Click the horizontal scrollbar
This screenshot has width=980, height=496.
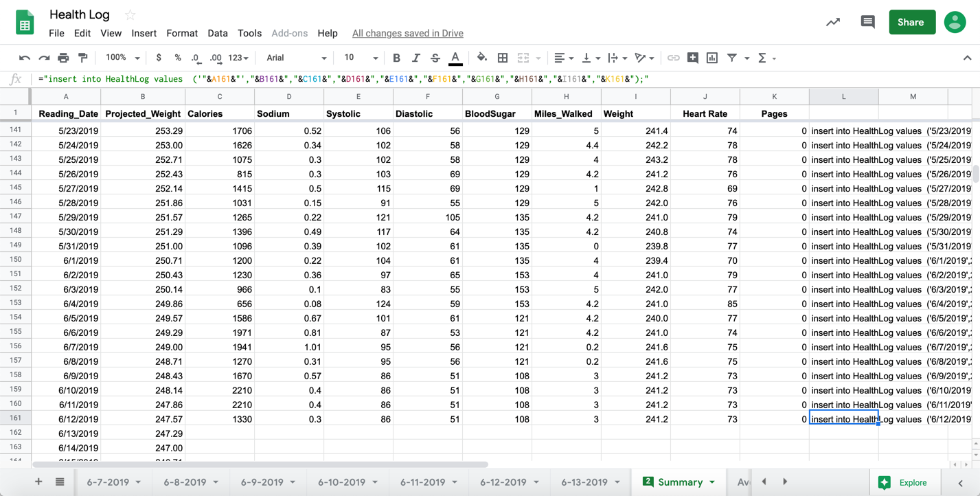coord(260,464)
